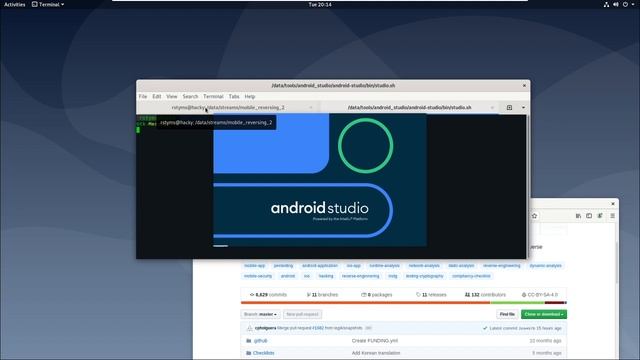Click the green segment of the language bar
The width and height of the screenshot is (640, 360).
[517, 303]
